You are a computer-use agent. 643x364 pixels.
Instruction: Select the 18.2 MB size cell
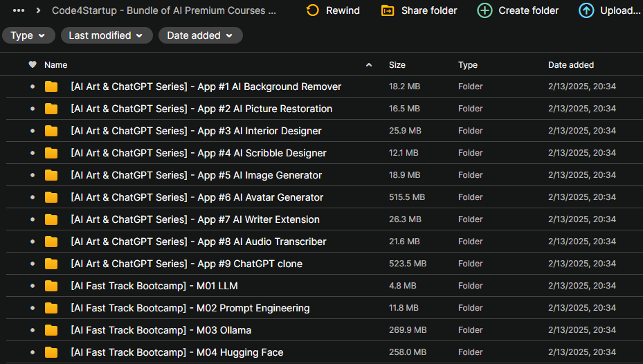404,87
